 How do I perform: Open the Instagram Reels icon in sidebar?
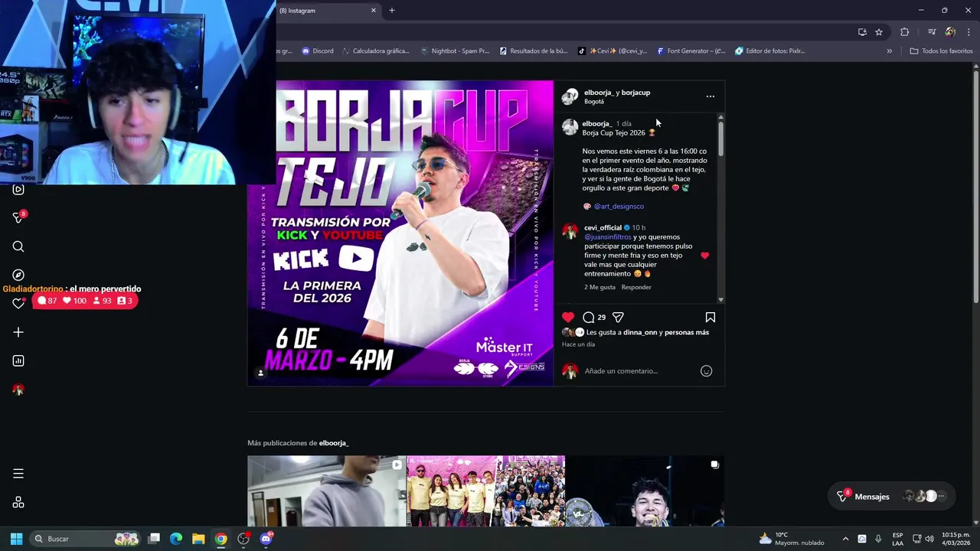(18, 189)
